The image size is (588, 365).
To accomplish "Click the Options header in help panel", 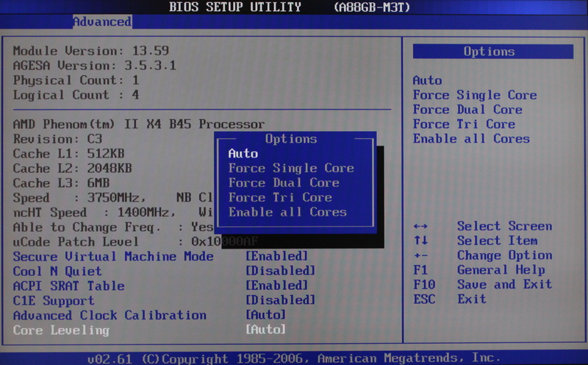I will [493, 52].
